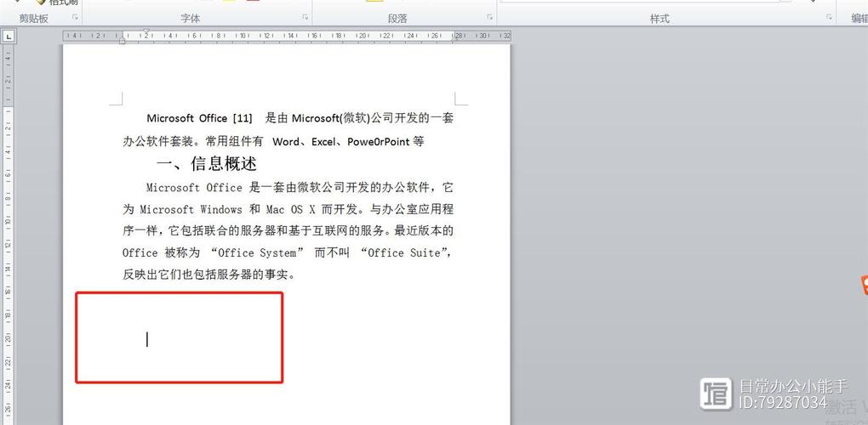Click the vertical ruler at the left edge
868x425 pixels.
click(x=9, y=235)
